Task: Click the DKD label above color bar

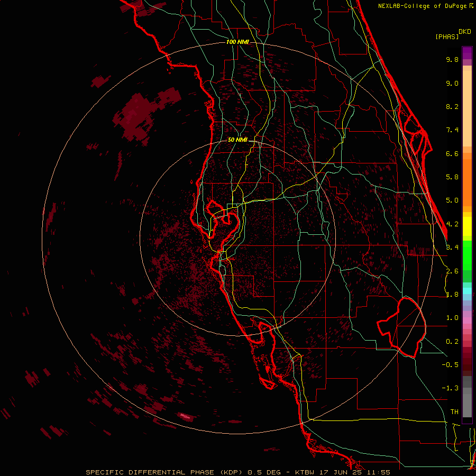Action: coord(464,32)
